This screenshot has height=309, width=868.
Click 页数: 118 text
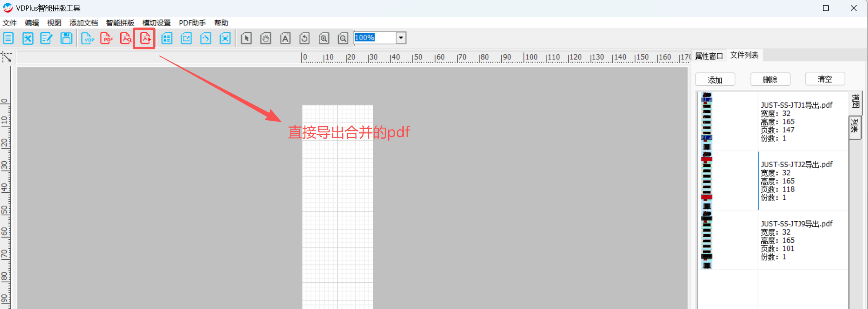coord(777,189)
